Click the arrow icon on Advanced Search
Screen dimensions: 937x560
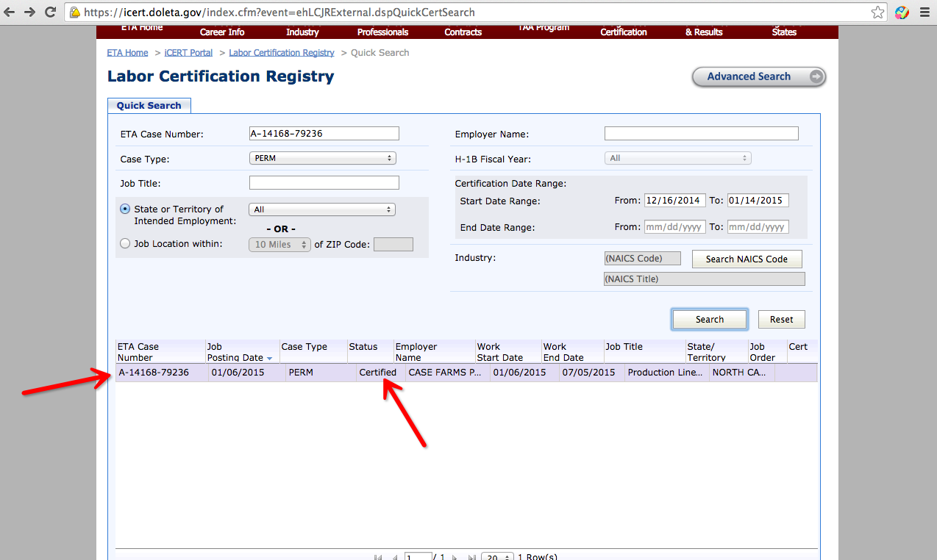point(816,76)
